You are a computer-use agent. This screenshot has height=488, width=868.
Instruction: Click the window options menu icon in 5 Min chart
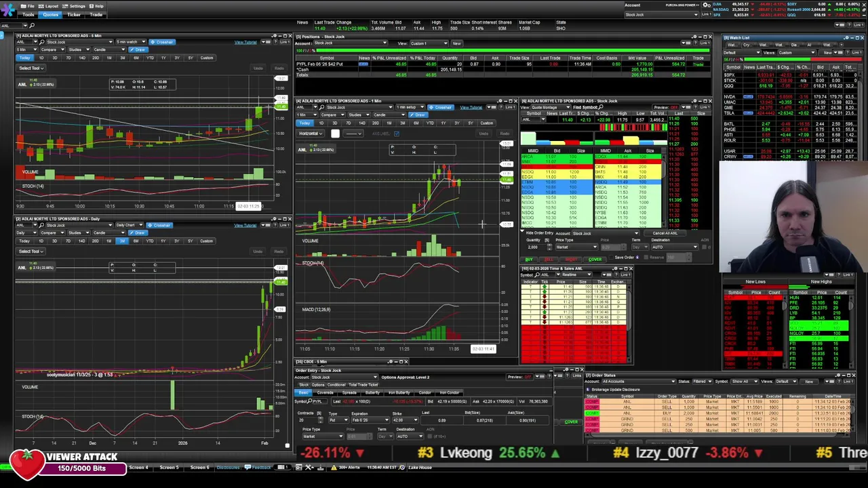tap(266, 42)
